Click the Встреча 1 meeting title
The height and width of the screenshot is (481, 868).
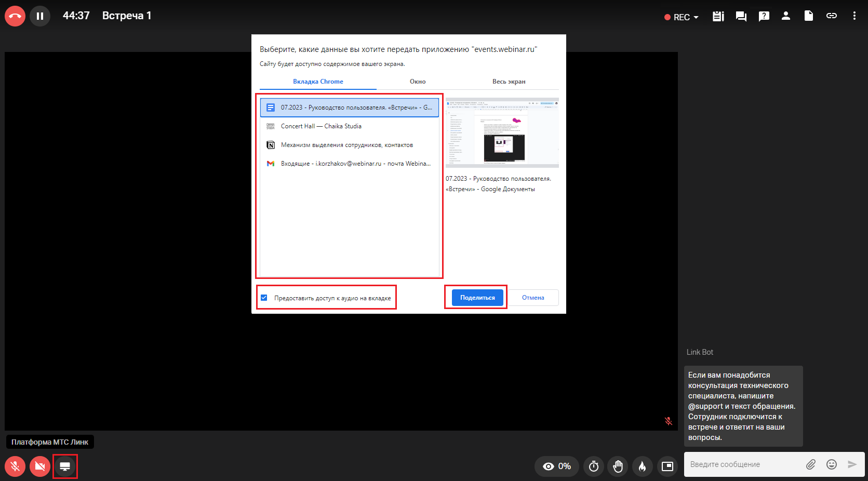(x=127, y=16)
